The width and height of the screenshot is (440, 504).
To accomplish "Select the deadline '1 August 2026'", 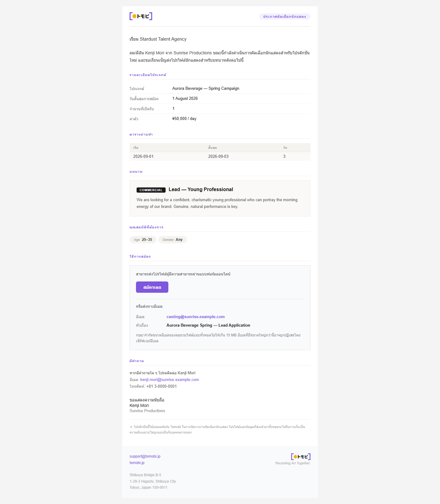I will (185, 99).
